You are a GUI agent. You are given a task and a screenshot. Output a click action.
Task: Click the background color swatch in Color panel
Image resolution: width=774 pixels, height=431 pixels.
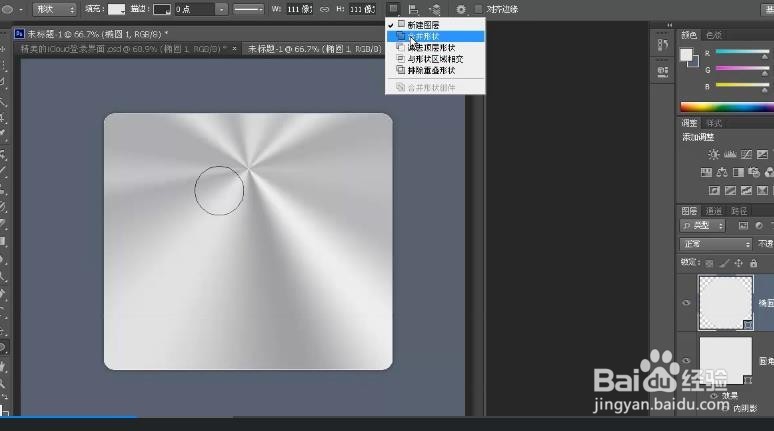pos(695,62)
